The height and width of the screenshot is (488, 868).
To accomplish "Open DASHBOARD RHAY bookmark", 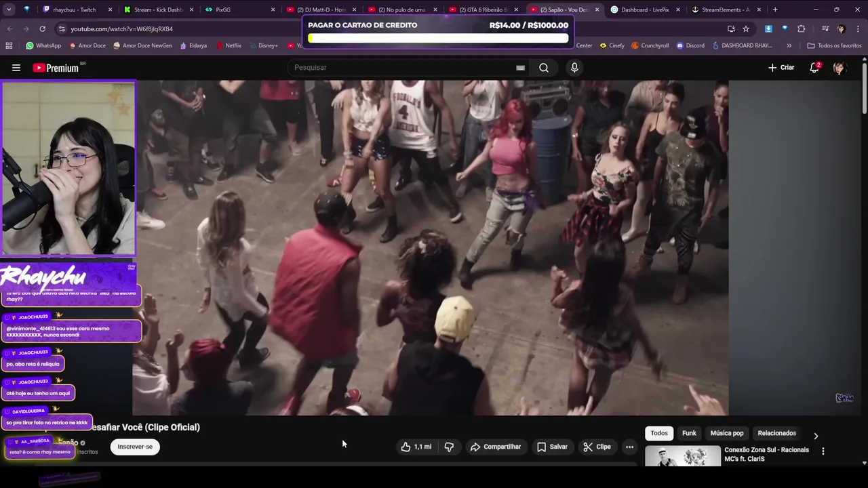I will [742, 45].
